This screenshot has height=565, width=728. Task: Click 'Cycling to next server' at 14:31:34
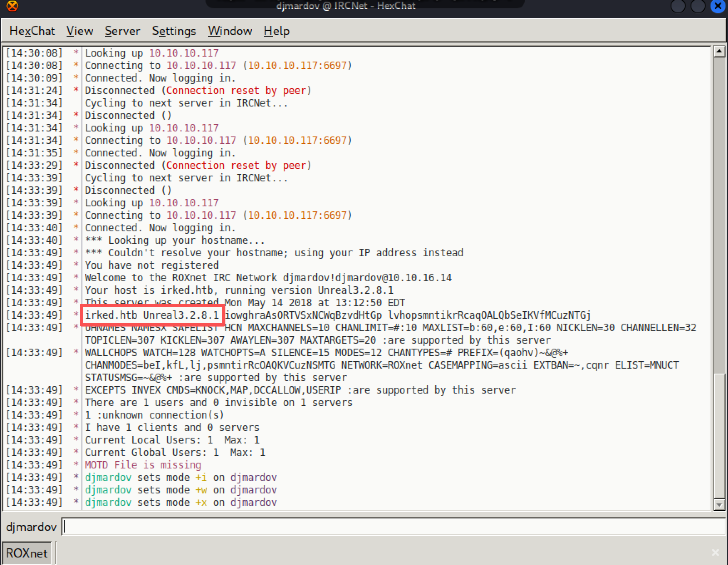tap(186, 103)
